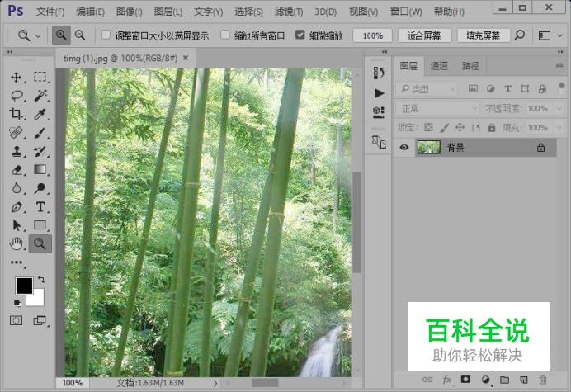Select the Rectangle shape tool
Screen dimensions: 571x392
tap(40, 225)
